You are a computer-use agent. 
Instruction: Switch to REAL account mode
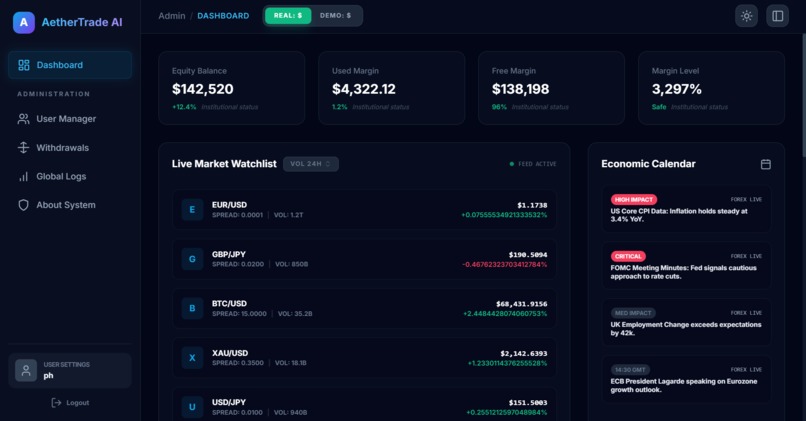coord(288,15)
